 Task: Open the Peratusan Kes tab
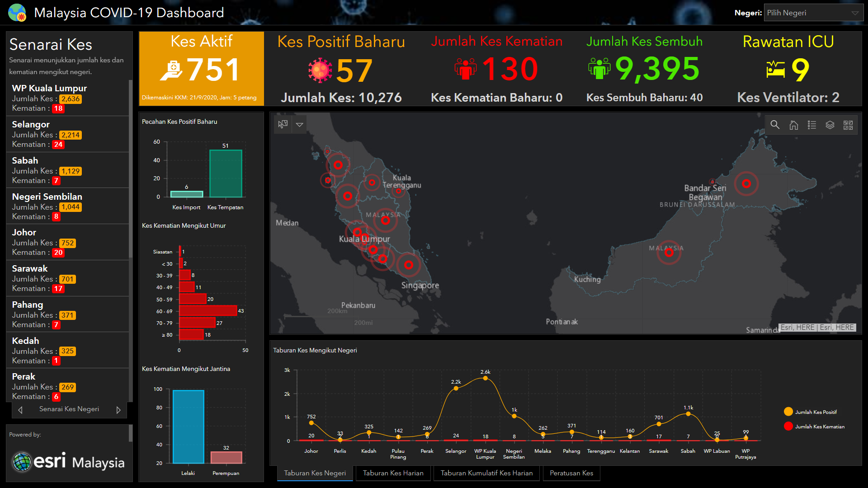point(571,473)
